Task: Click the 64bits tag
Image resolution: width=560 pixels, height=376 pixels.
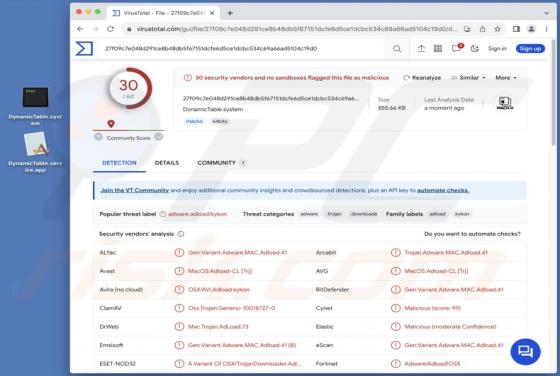Action: pos(220,121)
